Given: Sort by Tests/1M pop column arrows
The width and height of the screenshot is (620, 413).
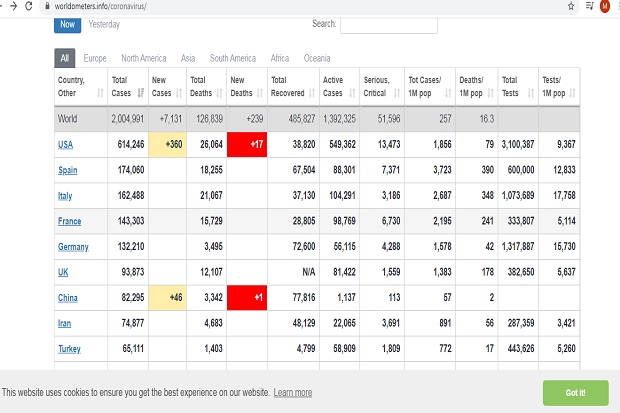Looking at the screenshot, I should pos(572,93).
